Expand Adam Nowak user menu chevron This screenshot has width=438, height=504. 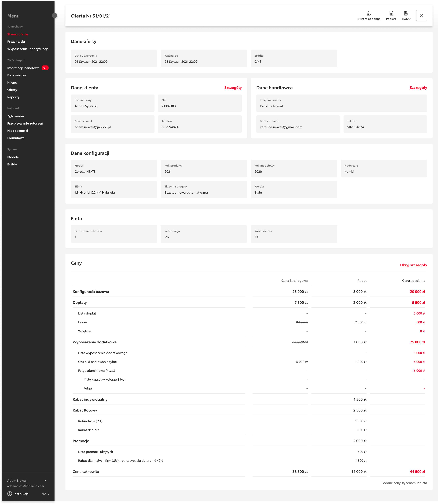coord(46,480)
